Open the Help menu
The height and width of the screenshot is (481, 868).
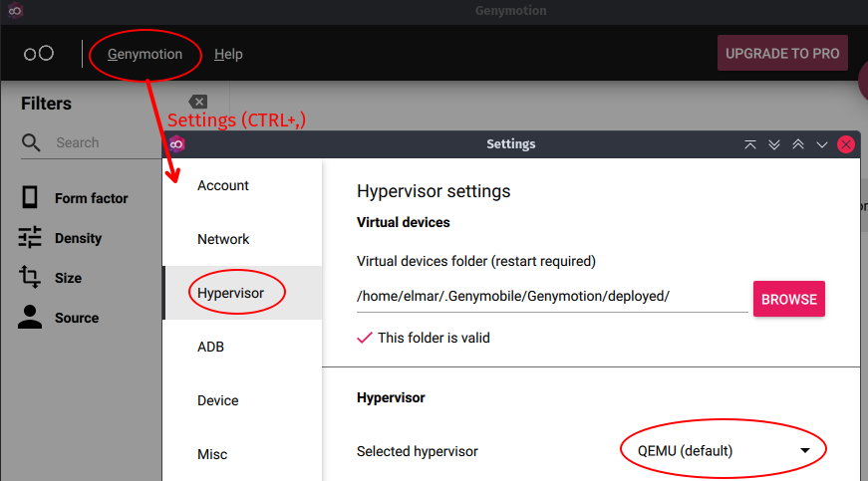point(228,54)
